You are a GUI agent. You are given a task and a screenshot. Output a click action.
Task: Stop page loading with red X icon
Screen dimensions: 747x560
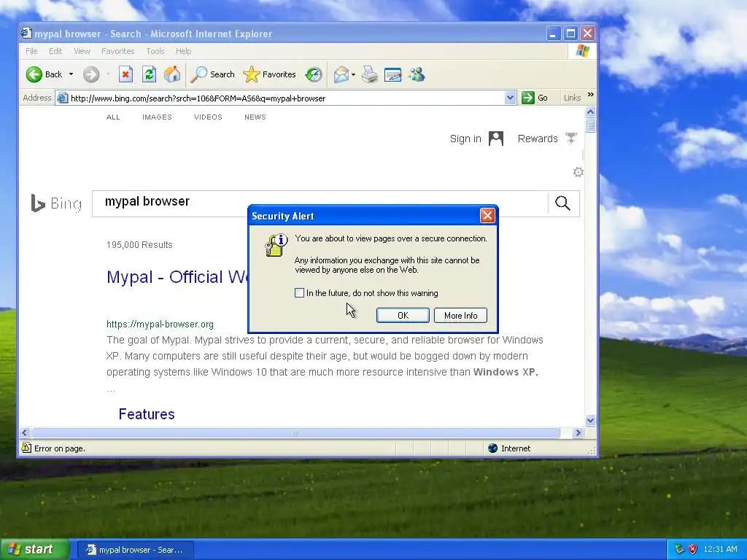click(x=125, y=74)
